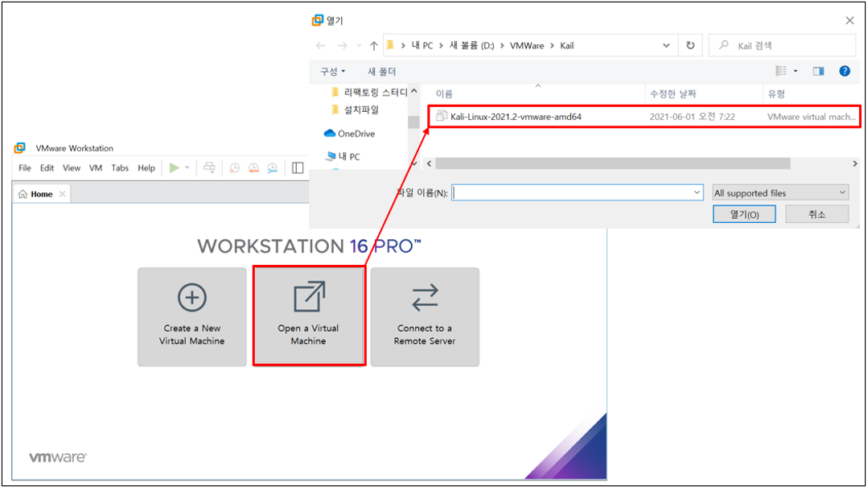Click refresh icon in address bar
This screenshot has height=487, width=868.
coord(690,45)
